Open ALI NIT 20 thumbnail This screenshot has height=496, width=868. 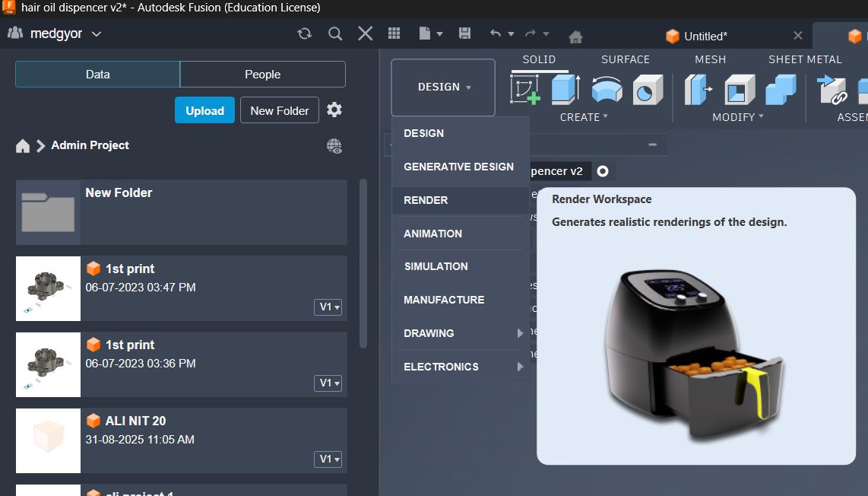tap(48, 440)
